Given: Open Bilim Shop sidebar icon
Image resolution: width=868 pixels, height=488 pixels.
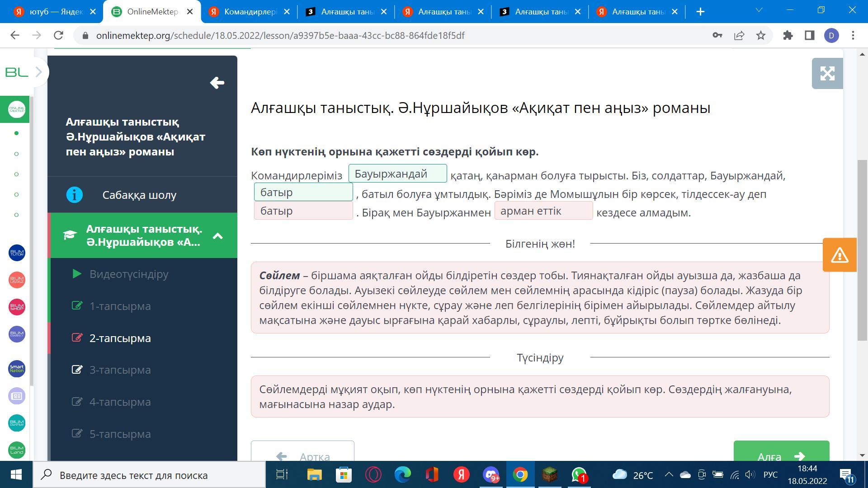Looking at the screenshot, I should tap(17, 307).
